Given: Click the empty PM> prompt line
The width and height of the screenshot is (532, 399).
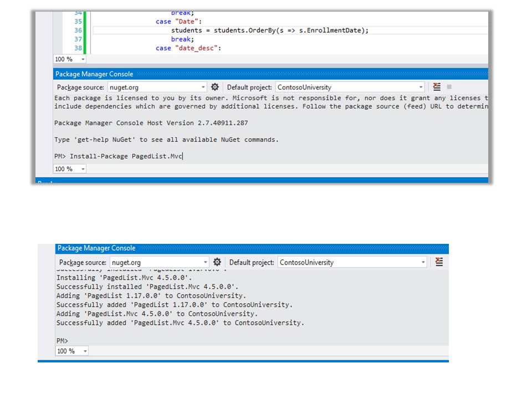Looking at the screenshot, I should pos(63,341).
